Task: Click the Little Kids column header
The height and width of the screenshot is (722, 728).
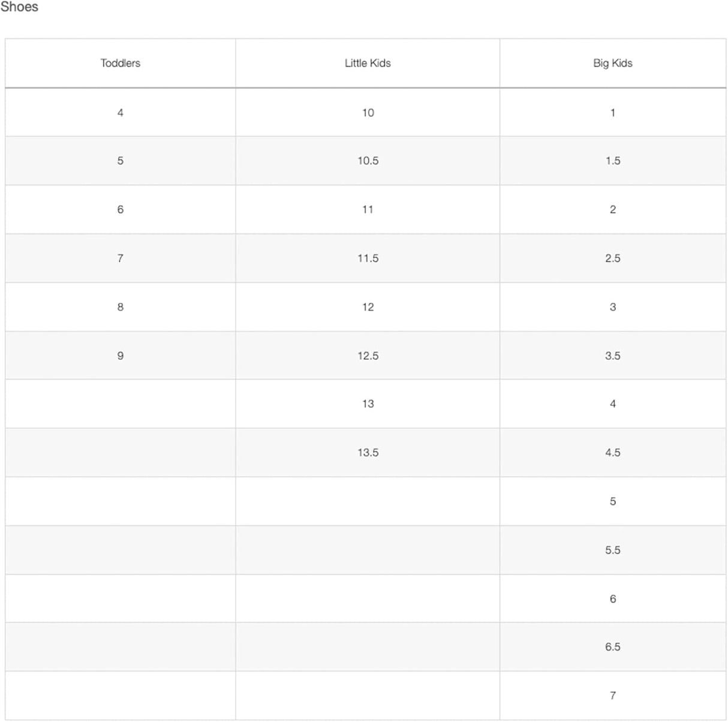Action: (368, 63)
